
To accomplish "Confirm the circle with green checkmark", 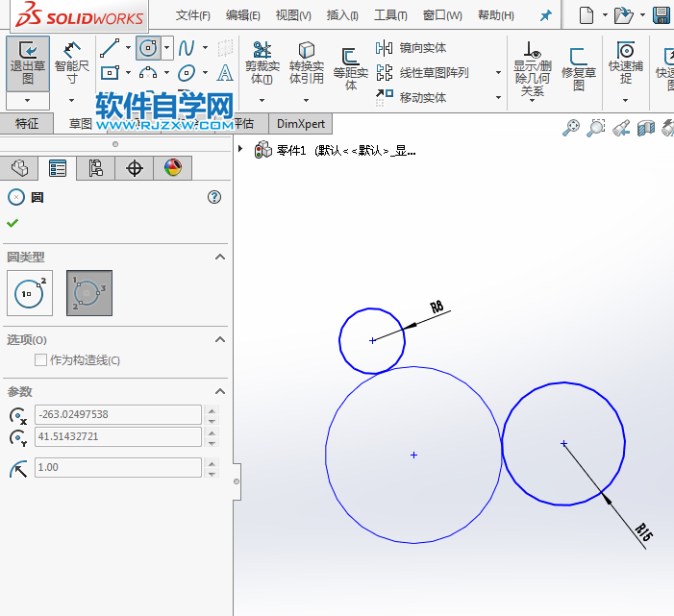I will [x=12, y=223].
